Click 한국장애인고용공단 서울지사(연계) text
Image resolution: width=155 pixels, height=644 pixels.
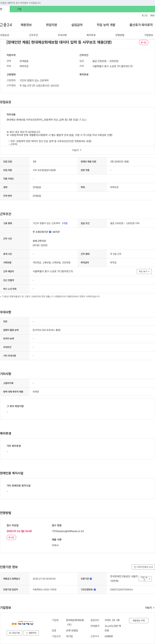pyautogui.click(x=124, y=578)
